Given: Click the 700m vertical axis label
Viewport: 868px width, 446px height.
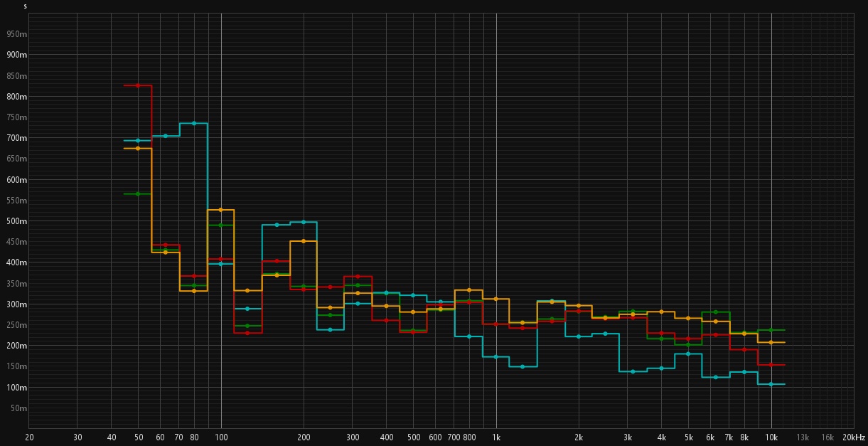Looking at the screenshot, I should (17, 138).
